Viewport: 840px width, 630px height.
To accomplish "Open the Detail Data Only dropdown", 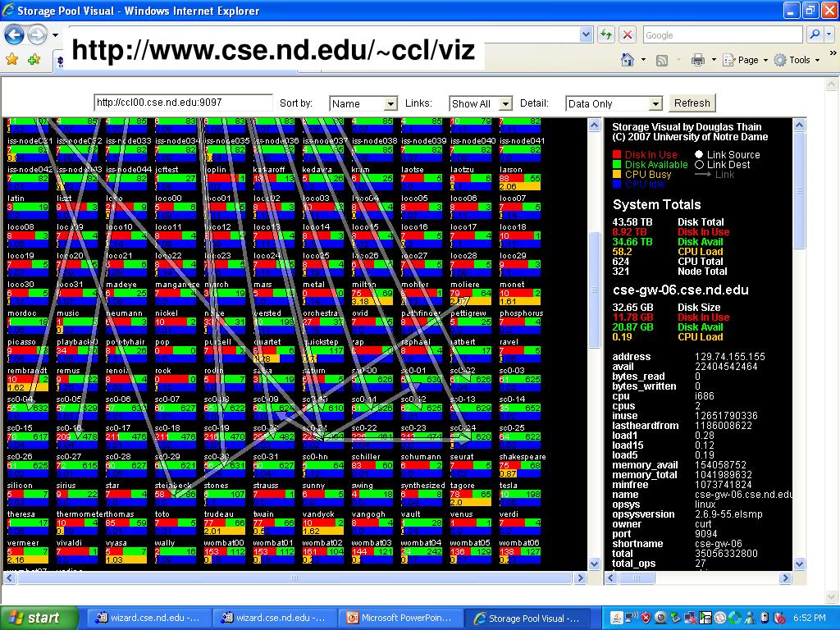I will [x=614, y=103].
